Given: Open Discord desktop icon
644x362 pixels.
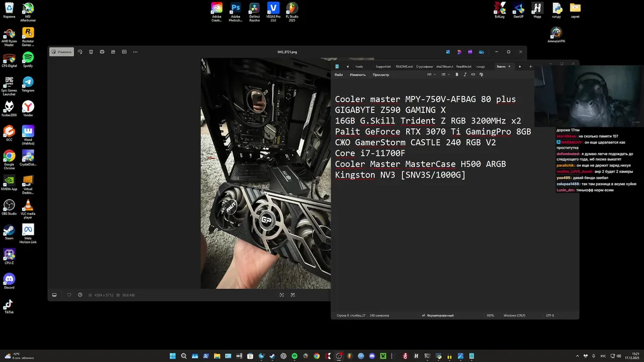Looking at the screenshot, I should [x=9, y=282].
